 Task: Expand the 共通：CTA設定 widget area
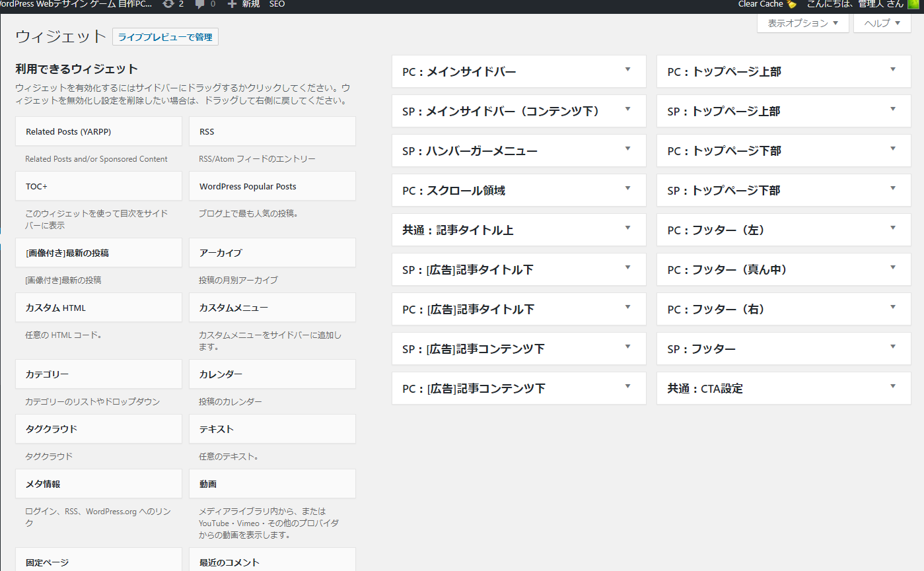coord(784,388)
